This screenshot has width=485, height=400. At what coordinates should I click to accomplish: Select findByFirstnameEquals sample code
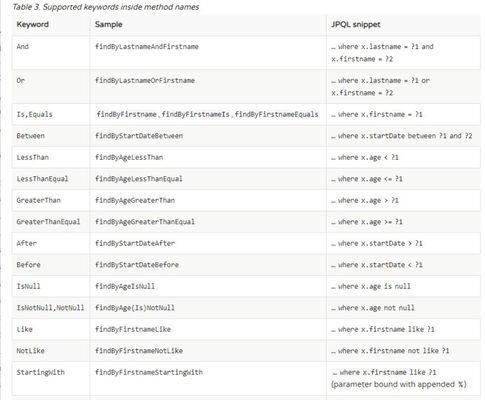pos(276,114)
